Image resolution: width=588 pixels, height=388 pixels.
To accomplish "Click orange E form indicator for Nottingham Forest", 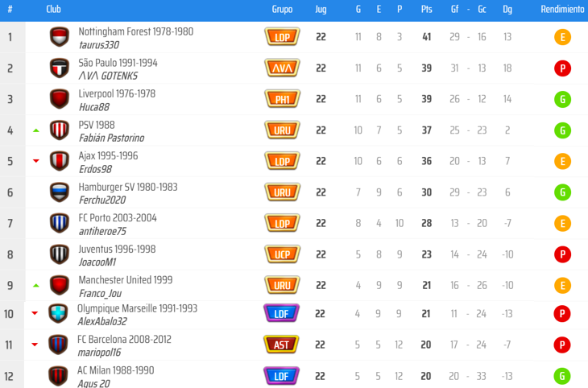I will (563, 37).
